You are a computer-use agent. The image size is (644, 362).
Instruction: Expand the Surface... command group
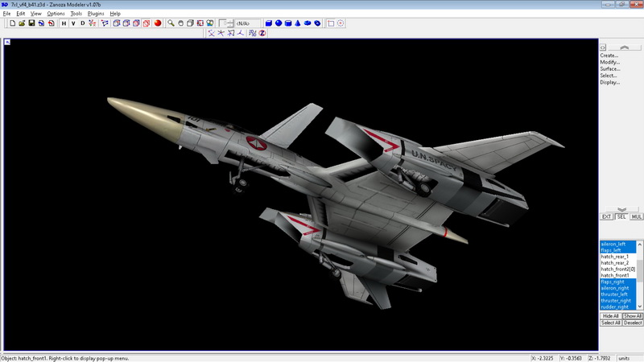click(610, 69)
